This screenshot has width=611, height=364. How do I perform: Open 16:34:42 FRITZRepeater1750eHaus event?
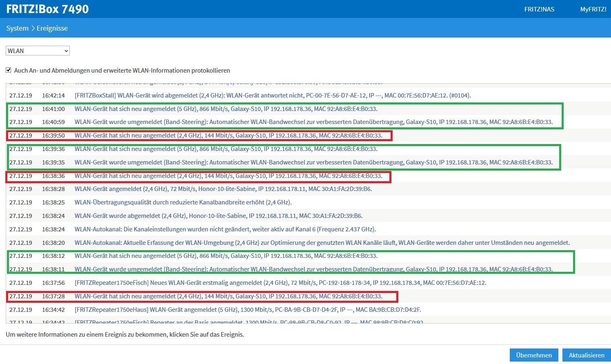248,310
